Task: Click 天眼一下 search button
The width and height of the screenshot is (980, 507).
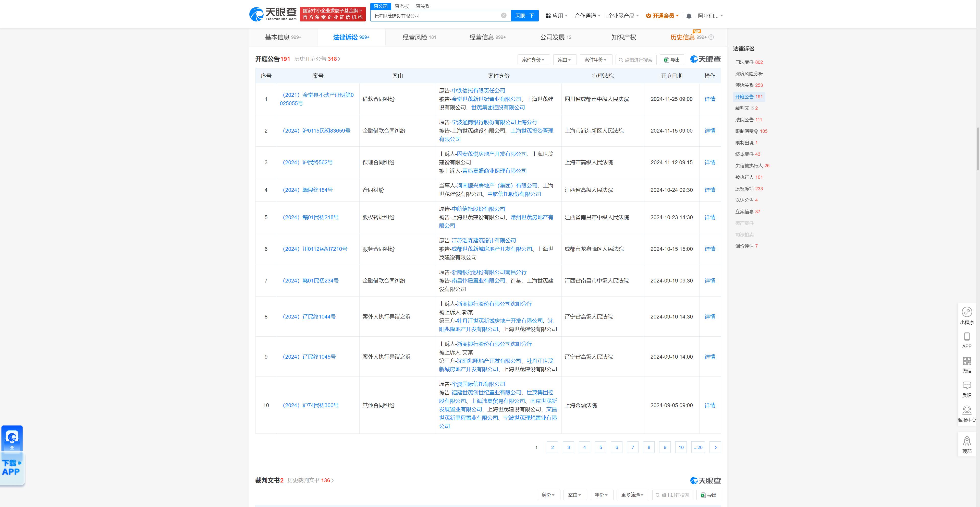Action: click(525, 16)
